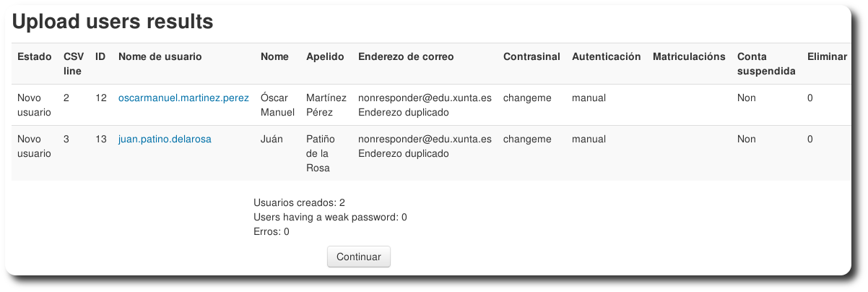Click the Óscar Manuel first name cell
The height and width of the screenshot is (292, 868).
[277, 105]
